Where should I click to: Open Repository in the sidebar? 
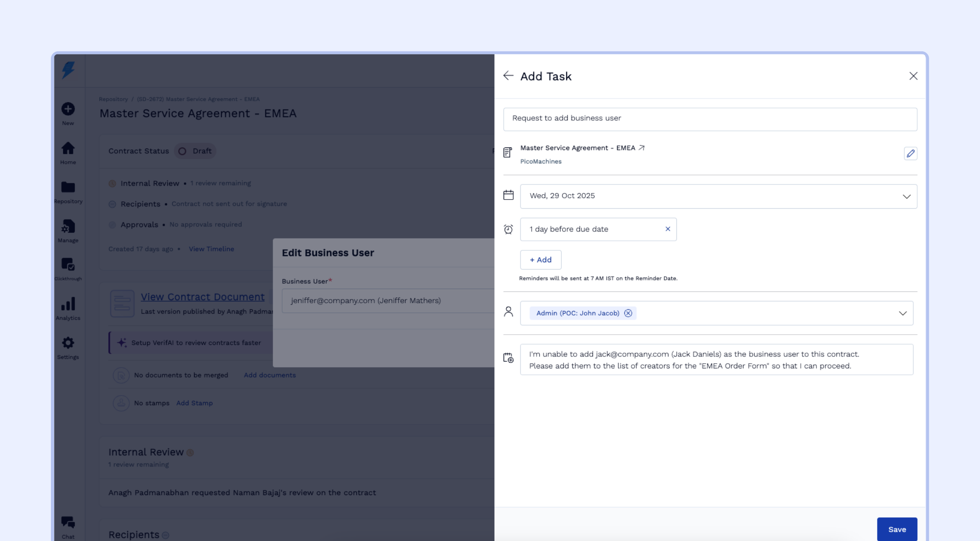[68, 191]
